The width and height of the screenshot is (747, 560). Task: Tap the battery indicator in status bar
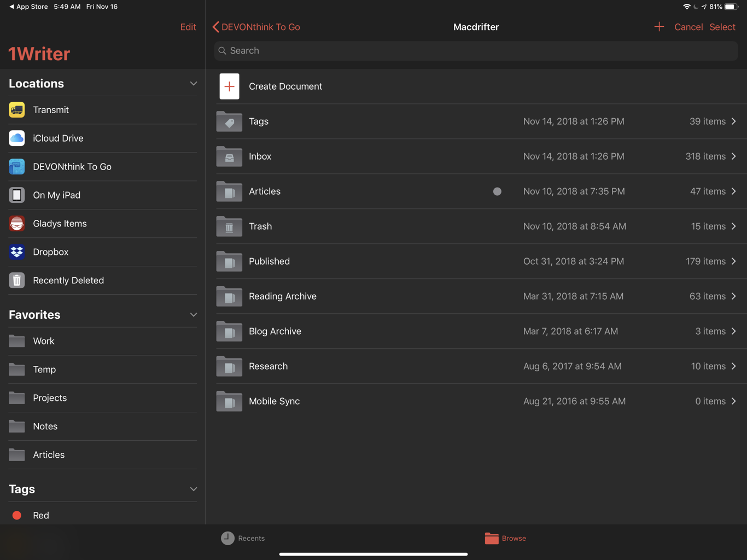(731, 7)
